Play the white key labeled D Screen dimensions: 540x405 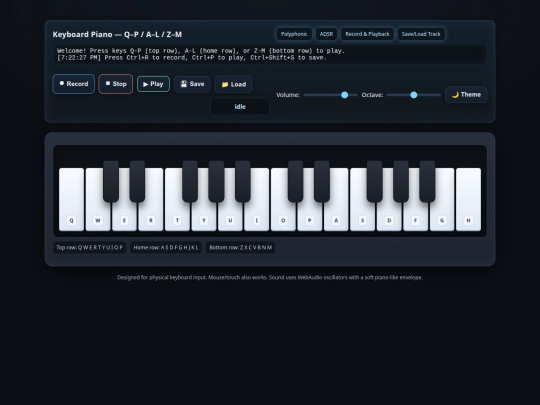click(x=389, y=217)
